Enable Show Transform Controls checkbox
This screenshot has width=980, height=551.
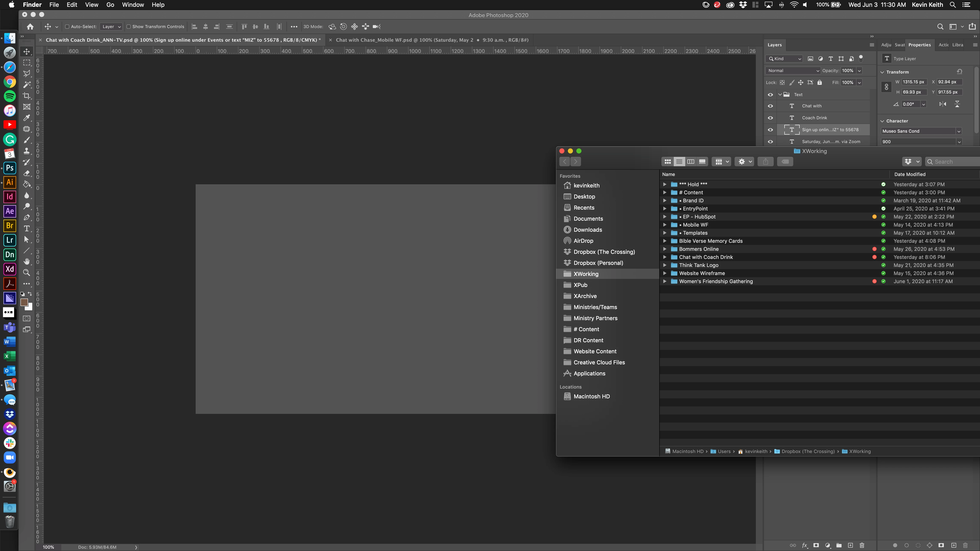click(x=129, y=27)
